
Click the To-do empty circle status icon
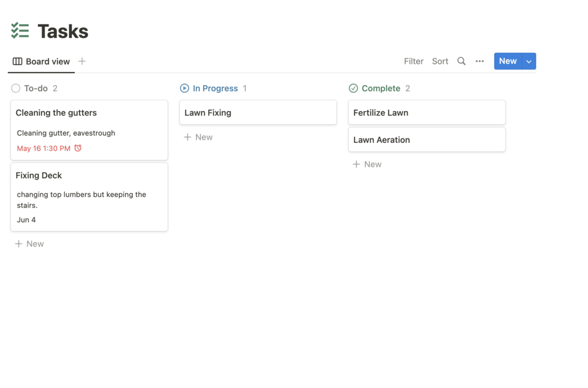(x=16, y=88)
